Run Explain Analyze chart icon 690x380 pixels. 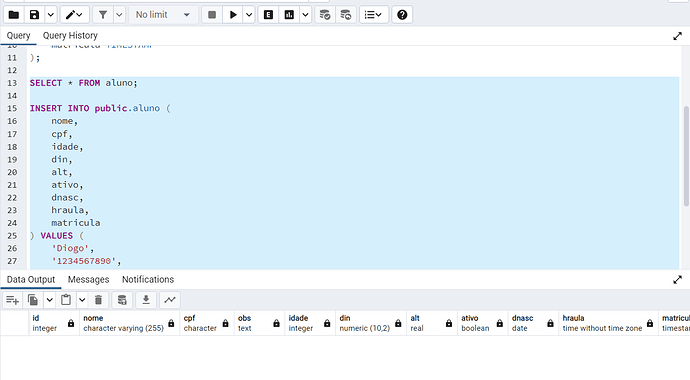pyautogui.click(x=289, y=15)
